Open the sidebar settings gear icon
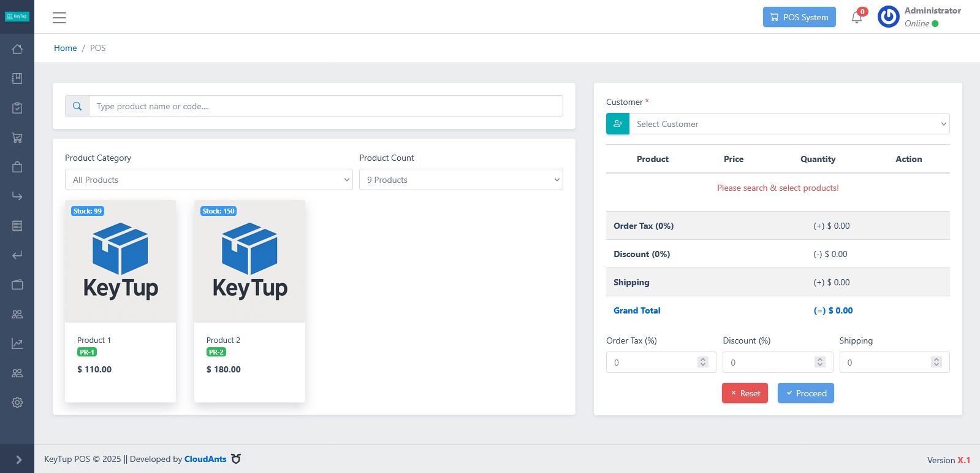980x473 pixels. [17, 402]
